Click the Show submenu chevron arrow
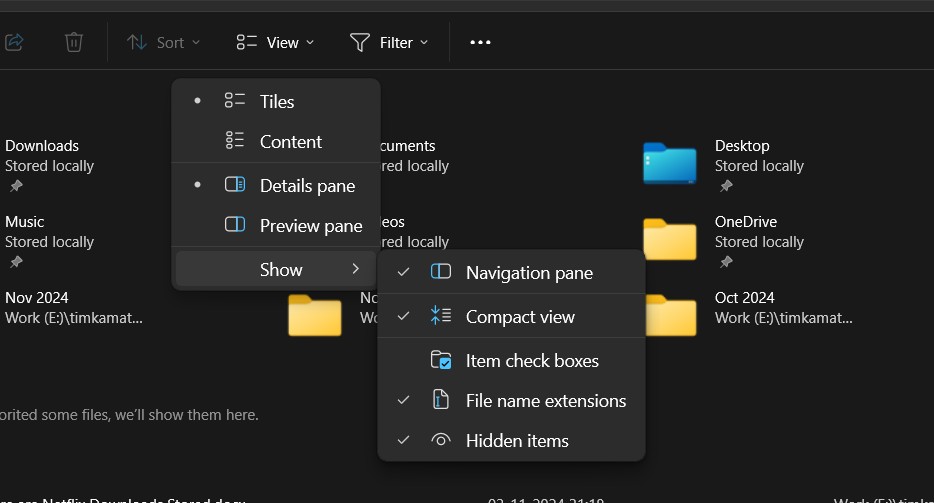 356,269
